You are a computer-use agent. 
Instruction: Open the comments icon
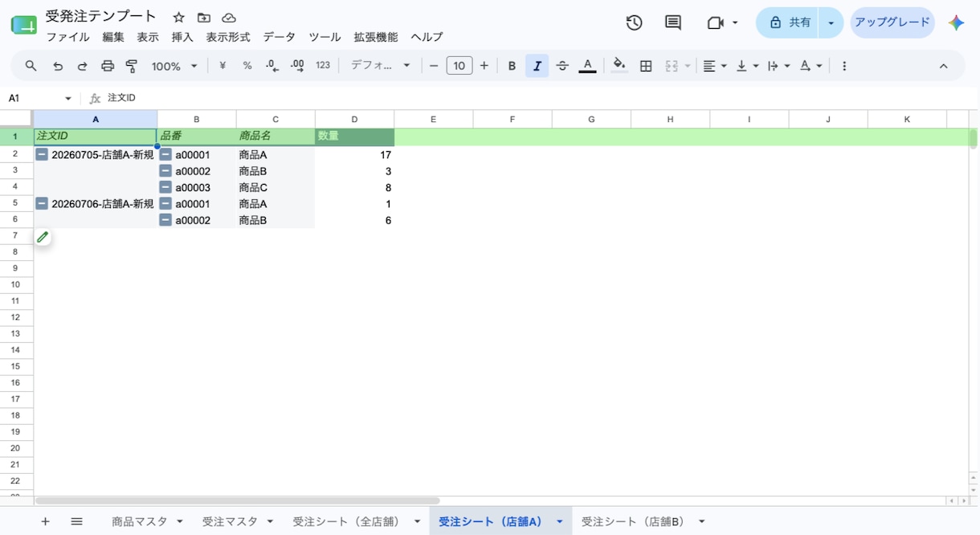pyautogui.click(x=673, y=22)
